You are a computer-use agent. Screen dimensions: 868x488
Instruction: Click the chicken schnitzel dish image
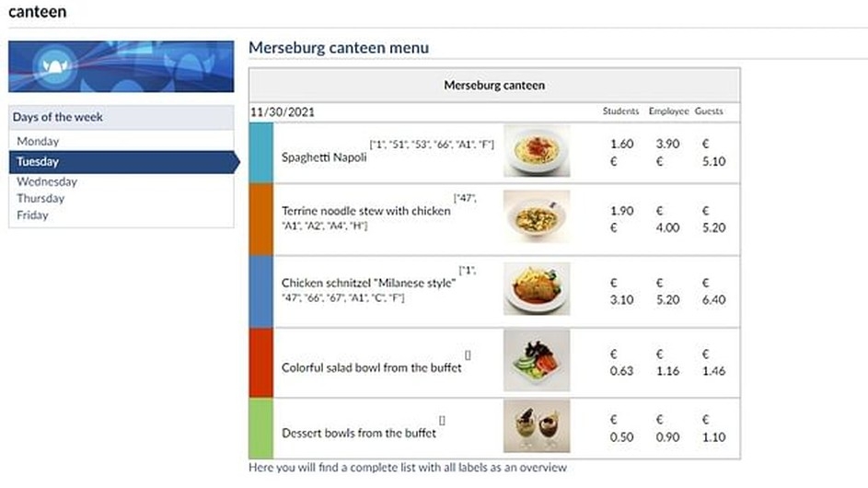click(x=537, y=289)
